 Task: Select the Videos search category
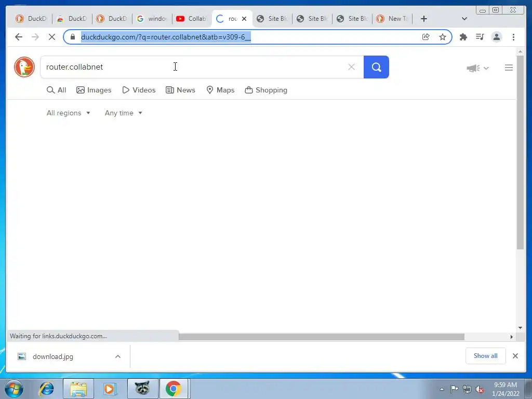[x=139, y=90]
